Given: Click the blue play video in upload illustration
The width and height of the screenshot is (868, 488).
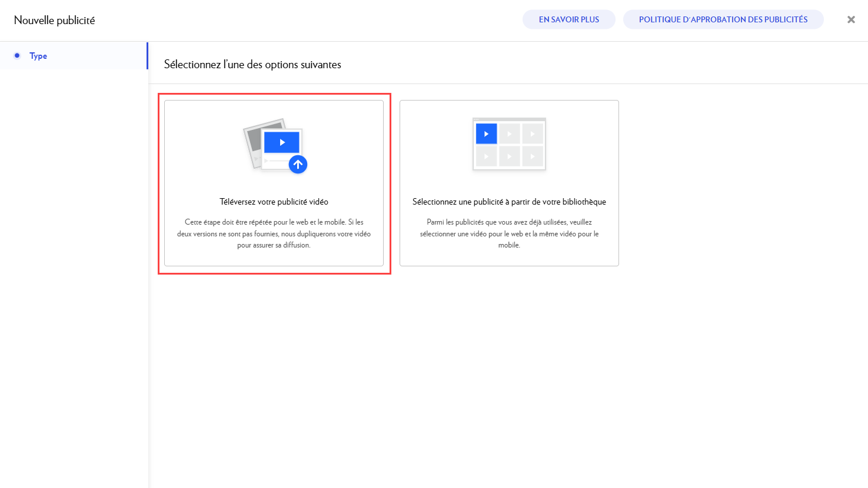Looking at the screenshot, I should [x=282, y=142].
